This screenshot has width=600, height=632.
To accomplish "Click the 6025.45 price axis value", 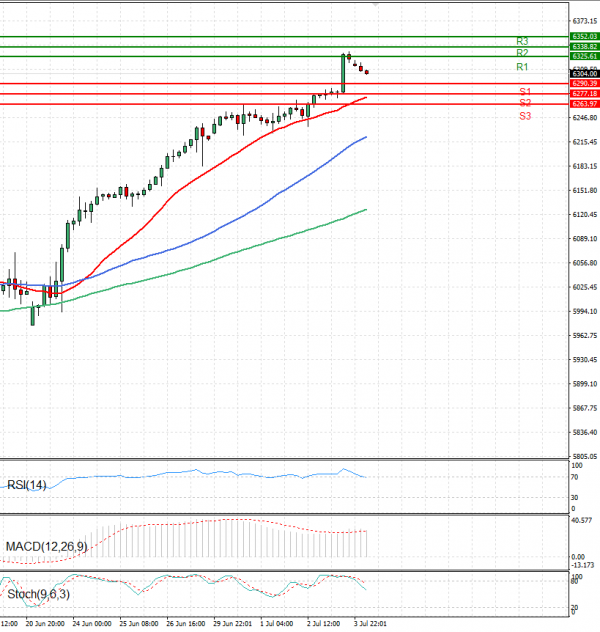I will point(585,287).
